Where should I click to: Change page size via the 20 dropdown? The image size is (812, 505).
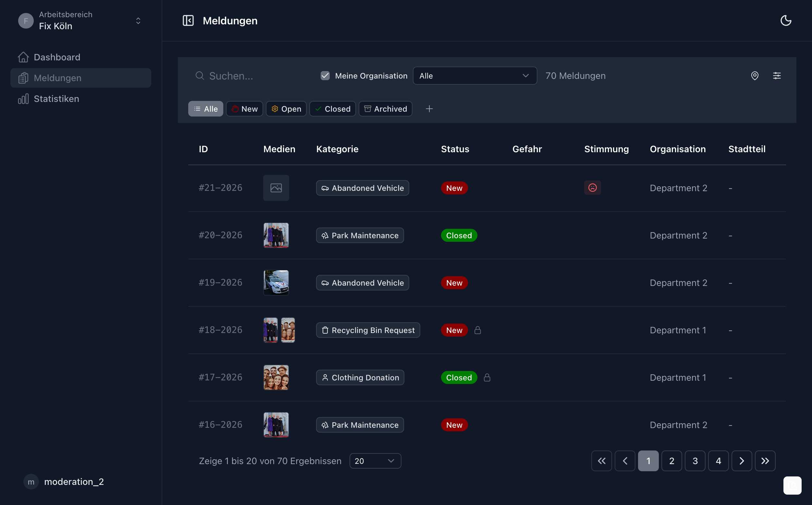click(x=375, y=461)
